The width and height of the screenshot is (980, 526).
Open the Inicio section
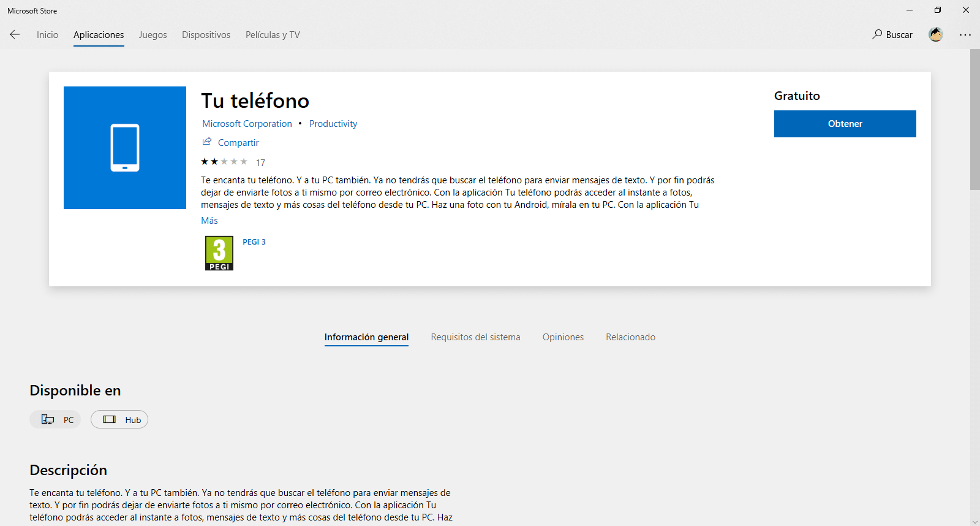coord(47,35)
